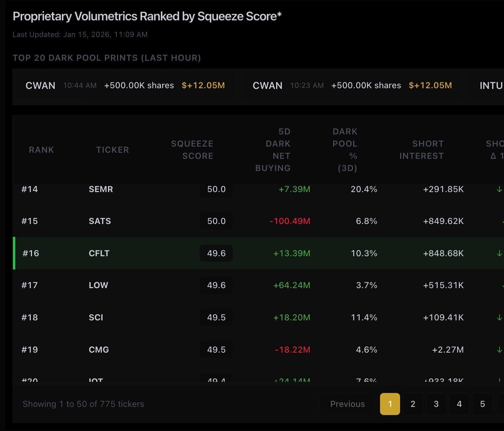Open the CWAN 10:44 AM dark pool print

(x=125, y=86)
